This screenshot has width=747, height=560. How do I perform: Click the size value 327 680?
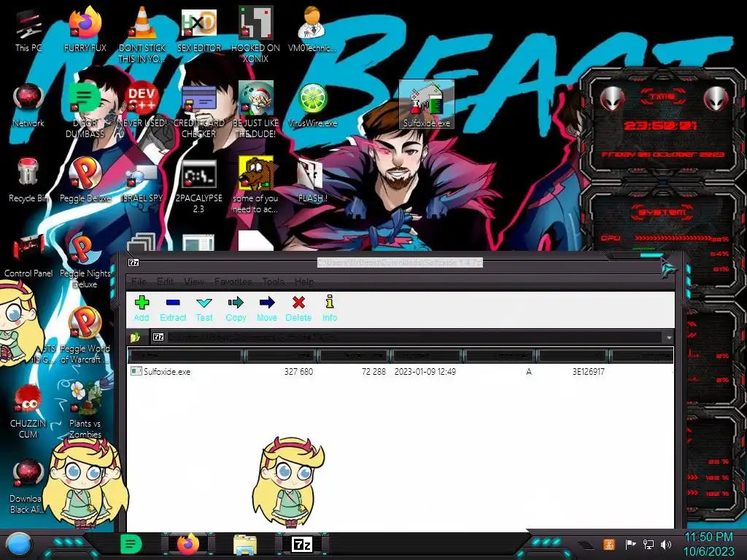click(298, 371)
